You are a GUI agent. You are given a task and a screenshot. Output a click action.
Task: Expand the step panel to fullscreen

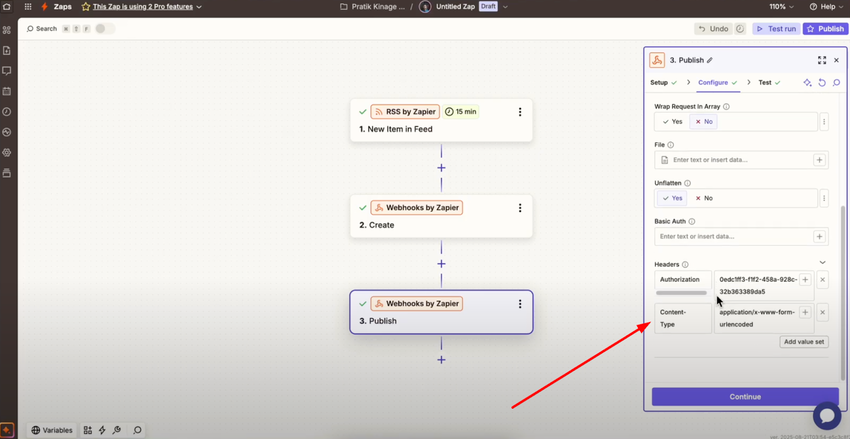822,60
